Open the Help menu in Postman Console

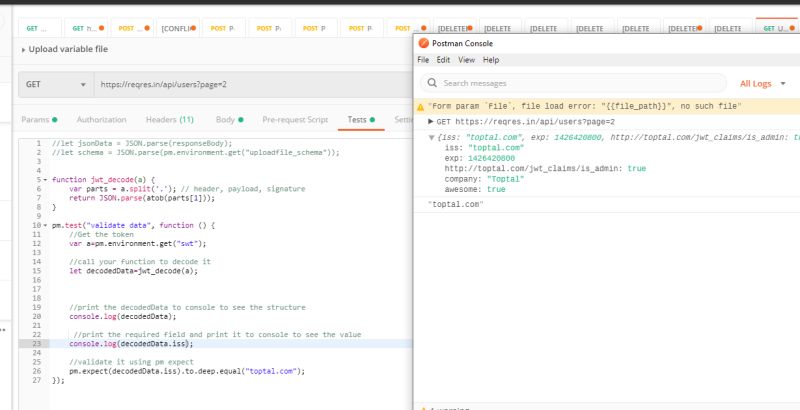coord(491,60)
